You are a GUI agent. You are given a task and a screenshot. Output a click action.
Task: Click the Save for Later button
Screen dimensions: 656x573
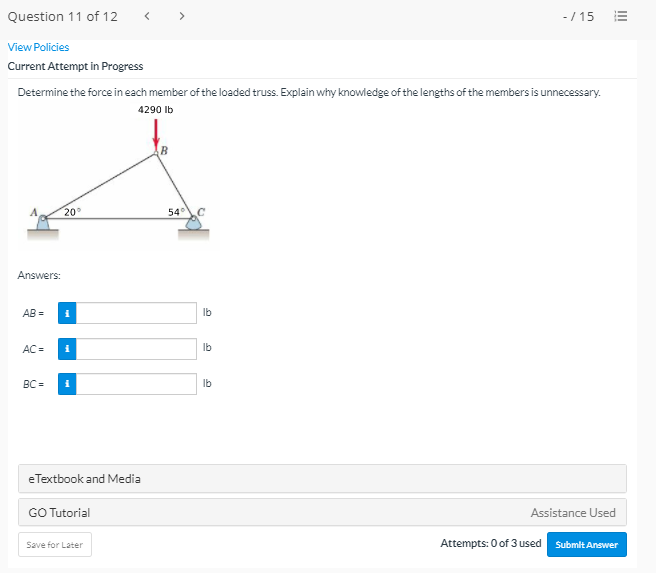(55, 545)
